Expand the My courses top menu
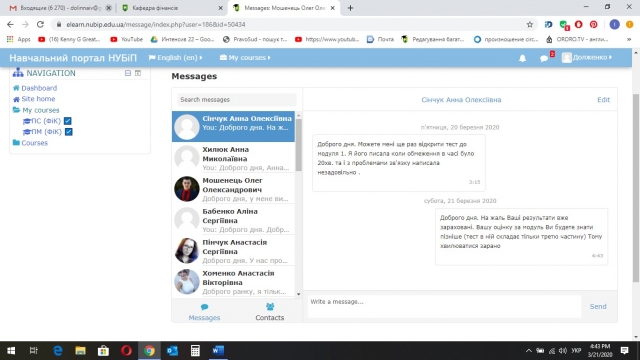This screenshot has height=360, width=640. tap(245, 58)
